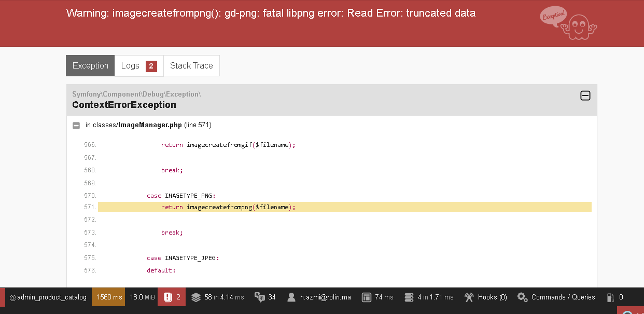644x314 pixels.
Task: Click the fuel pump icon in toolbar
Action: tap(610, 297)
